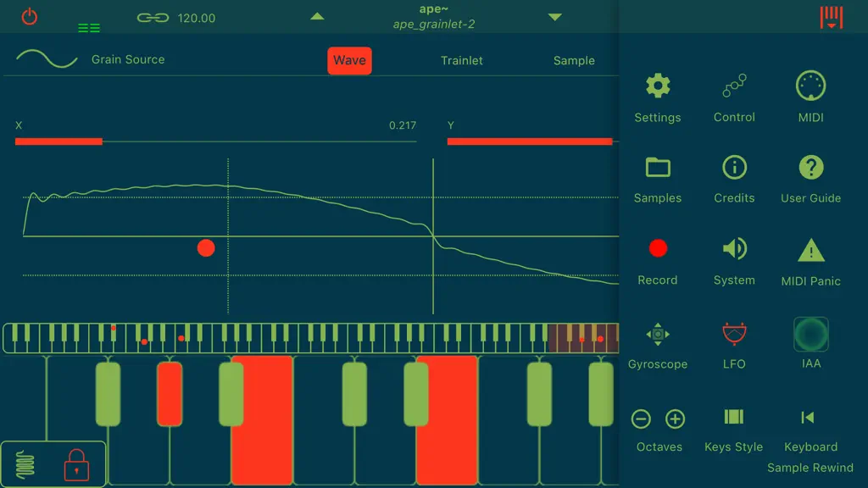Toggle the tempo link icon

[x=153, y=19]
